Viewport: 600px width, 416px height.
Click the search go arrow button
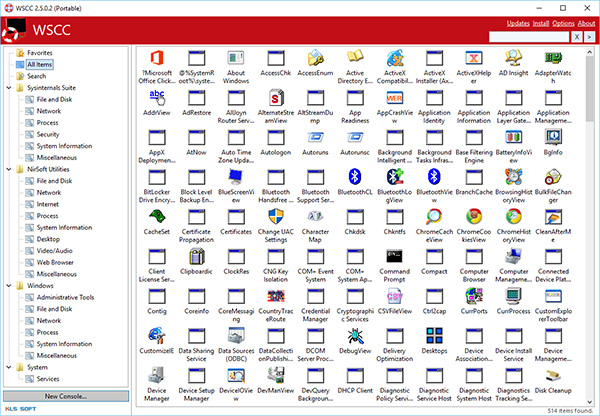(x=589, y=37)
